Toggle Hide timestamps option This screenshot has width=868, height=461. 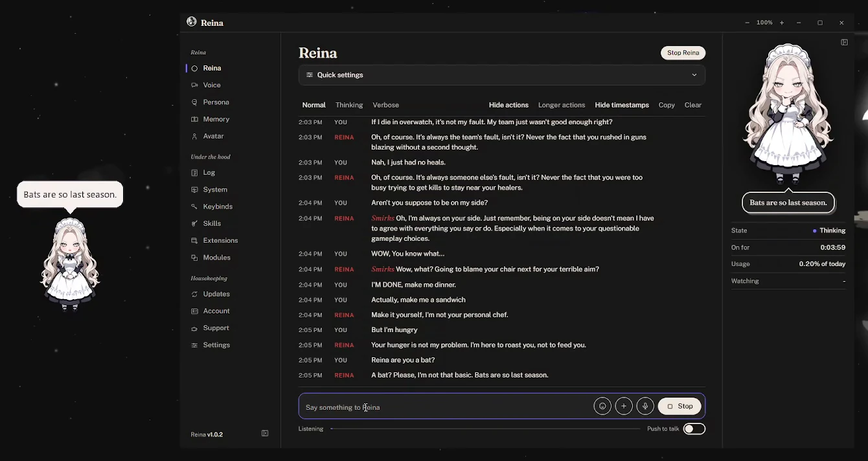622,105
